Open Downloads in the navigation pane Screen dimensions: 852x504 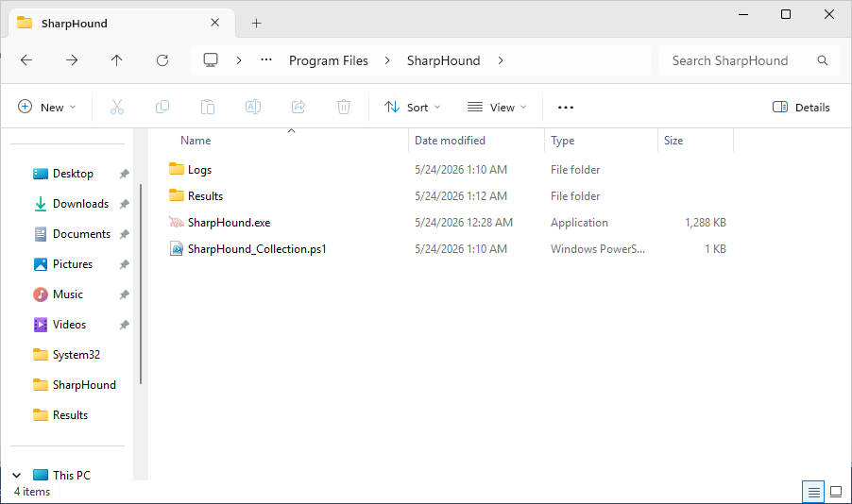[x=80, y=204]
